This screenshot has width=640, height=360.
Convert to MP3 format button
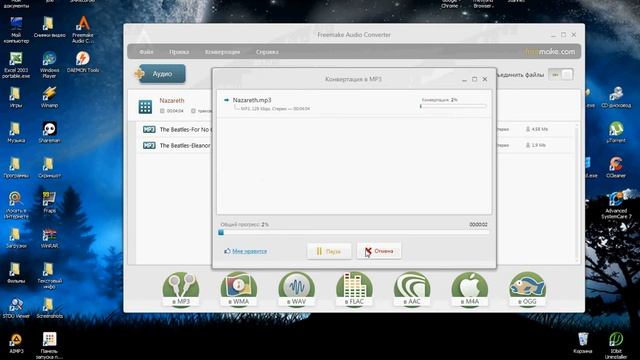181,290
